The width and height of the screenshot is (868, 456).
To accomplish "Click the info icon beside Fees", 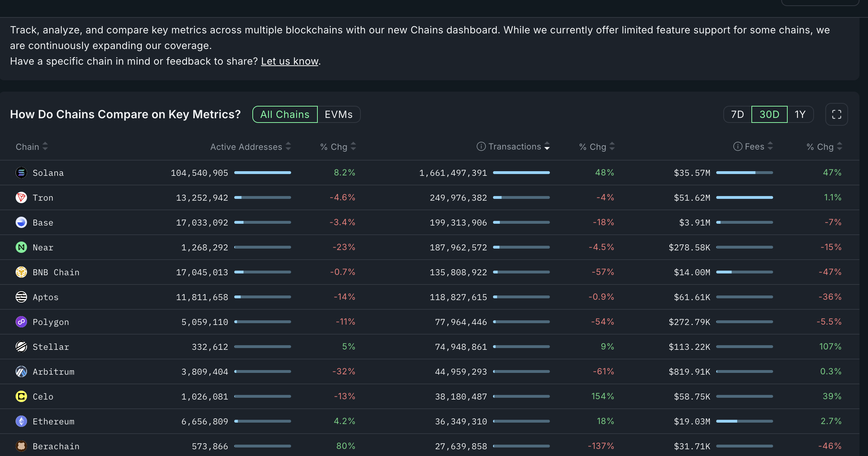I will point(738,146).
